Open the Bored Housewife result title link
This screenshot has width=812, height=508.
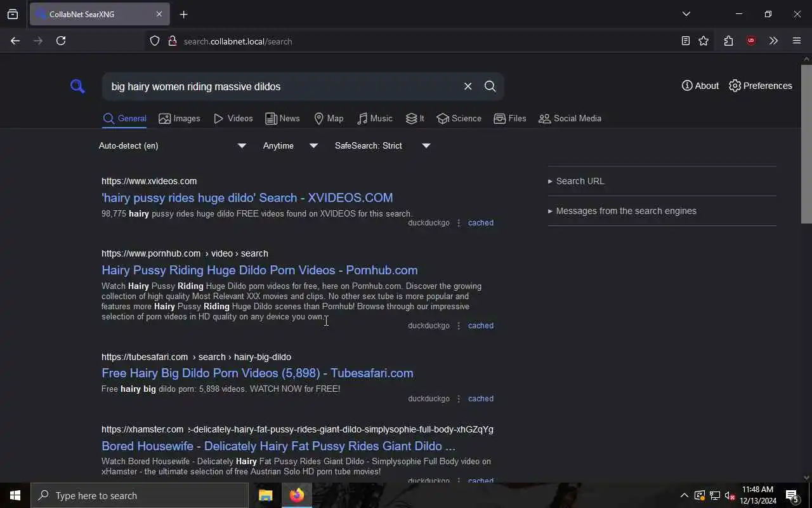278,446
